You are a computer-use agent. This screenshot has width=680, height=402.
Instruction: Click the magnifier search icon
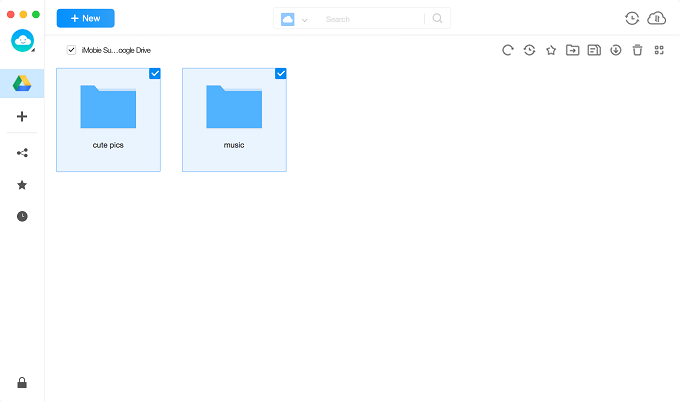pos(438,19)
